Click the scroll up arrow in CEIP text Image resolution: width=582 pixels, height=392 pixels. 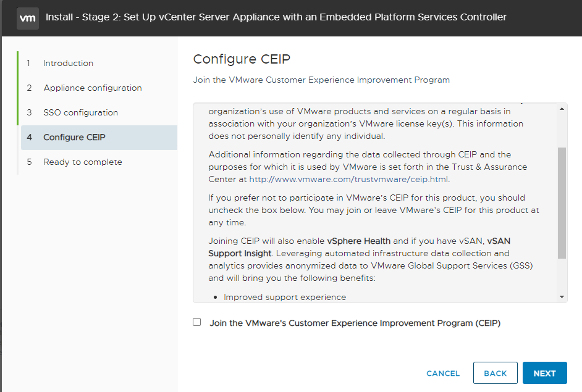(x=562, y=109)
